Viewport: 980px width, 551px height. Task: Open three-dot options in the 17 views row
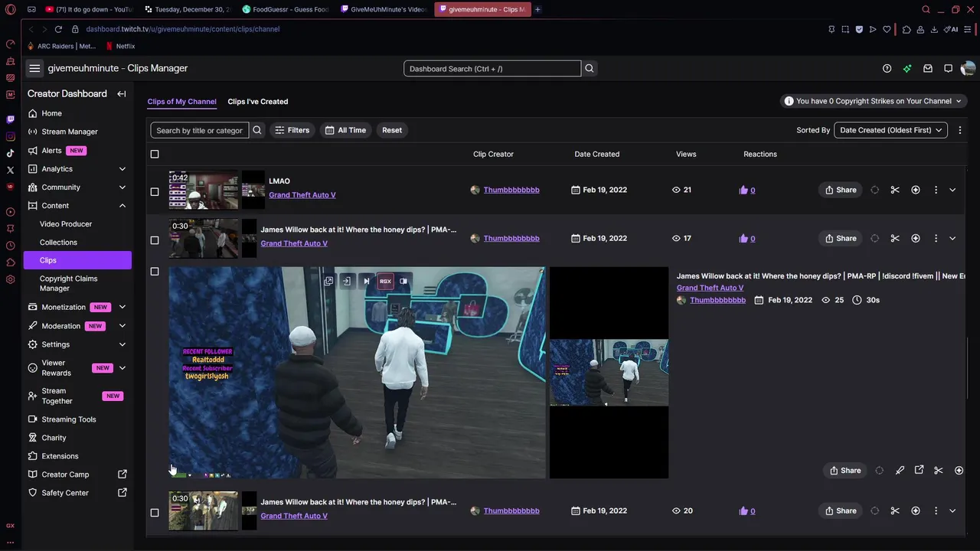pos(936,238)
